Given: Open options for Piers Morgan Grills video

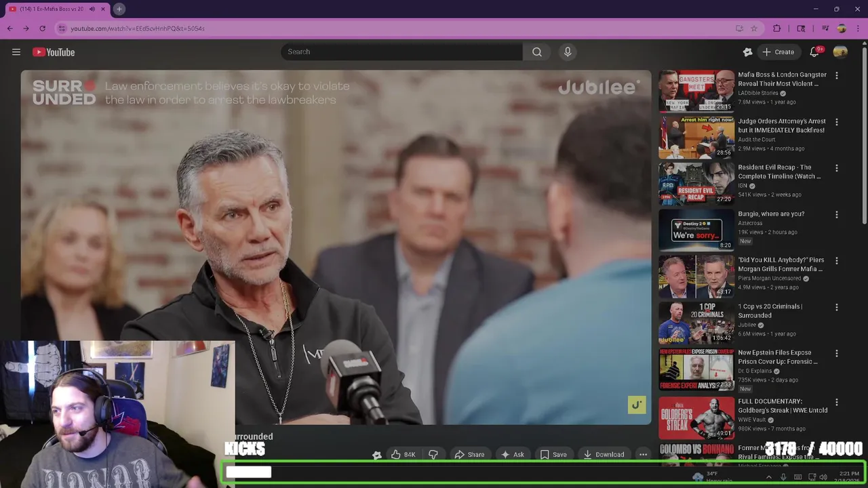Looking at the screenshot, I should (836, 261).
